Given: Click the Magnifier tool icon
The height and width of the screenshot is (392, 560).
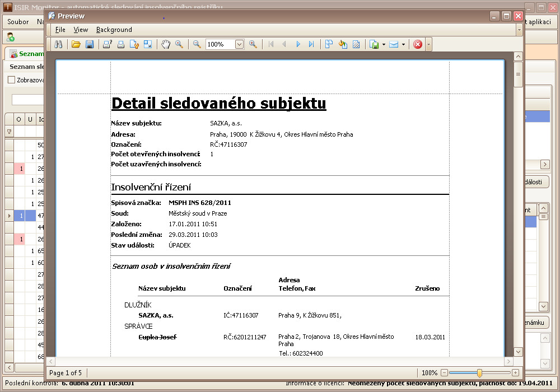Looking at the screenshot, I should [179, 44].
